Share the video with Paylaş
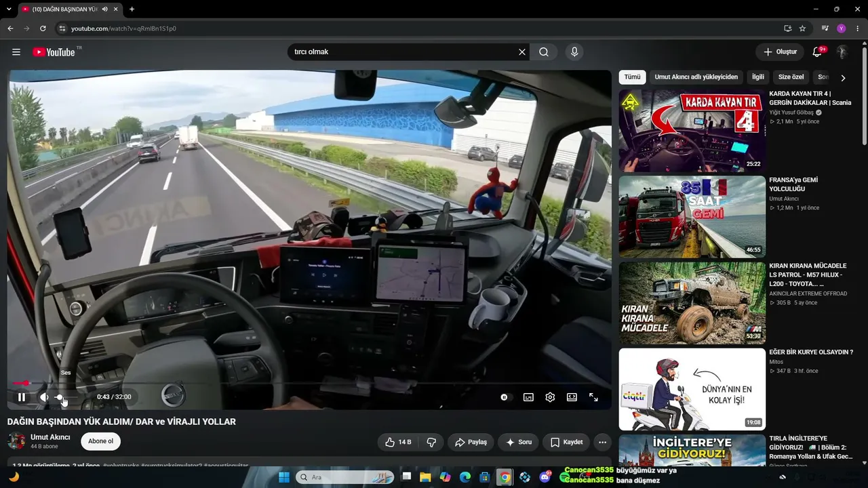This screenshot has height=488, width=868. click(x=471, y=442)
